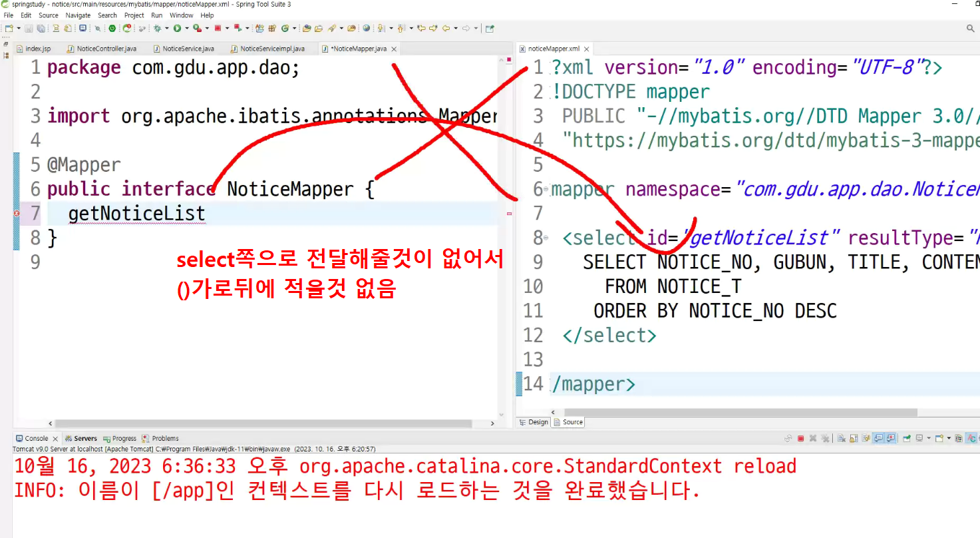Switch to the Design tab of XML editor

click(534, 422)
